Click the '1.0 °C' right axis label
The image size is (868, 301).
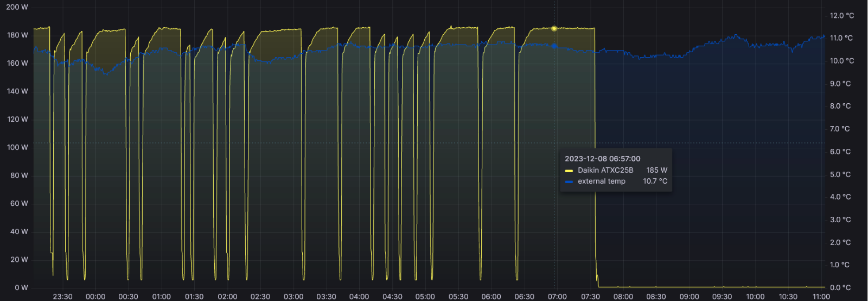(840, 265)
